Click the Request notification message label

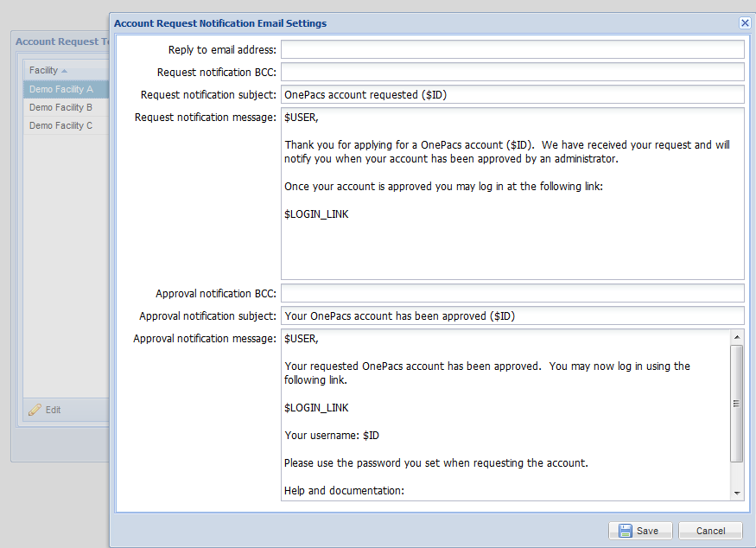pyautogui.click(x=206, y=118)
